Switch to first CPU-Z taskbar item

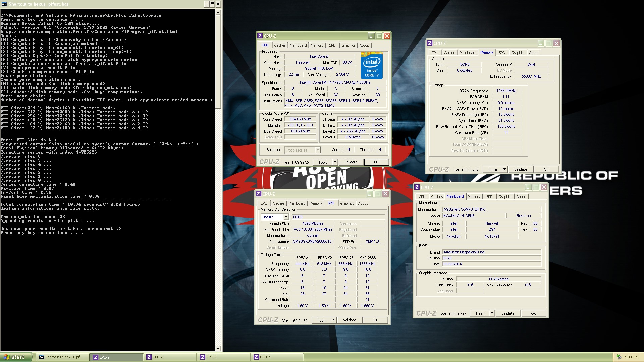click(116, 357)
